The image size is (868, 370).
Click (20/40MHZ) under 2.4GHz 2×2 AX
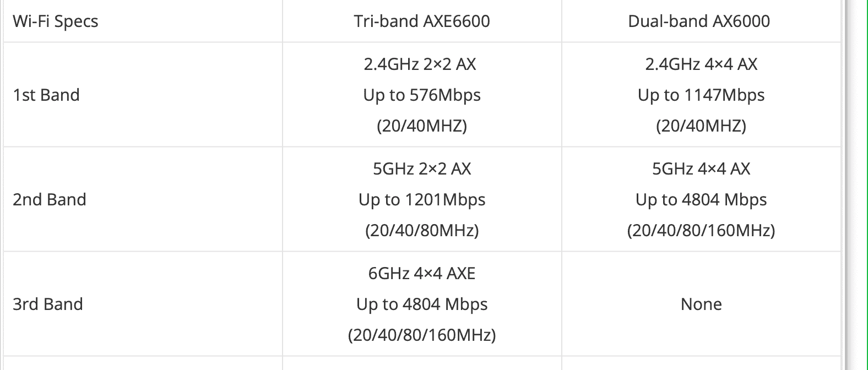[422, 126]
